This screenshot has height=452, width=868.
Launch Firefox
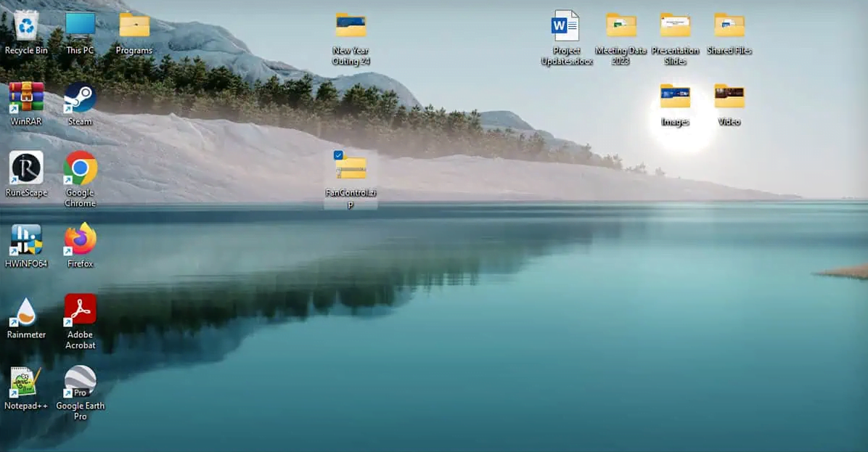78,236
